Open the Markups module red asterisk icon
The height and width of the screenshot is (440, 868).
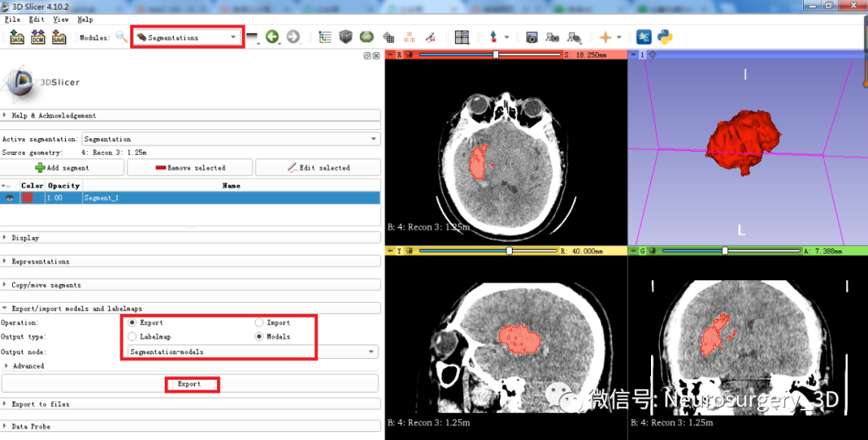[410, 38]
